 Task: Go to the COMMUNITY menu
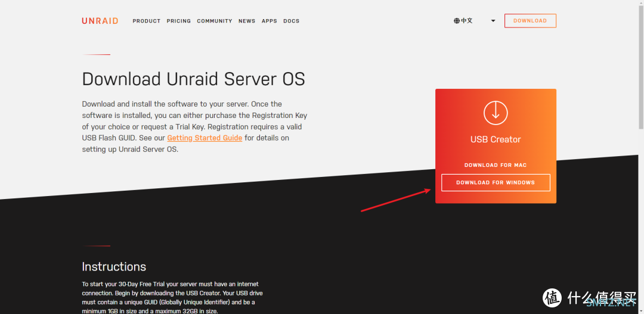tap(215, 21)
